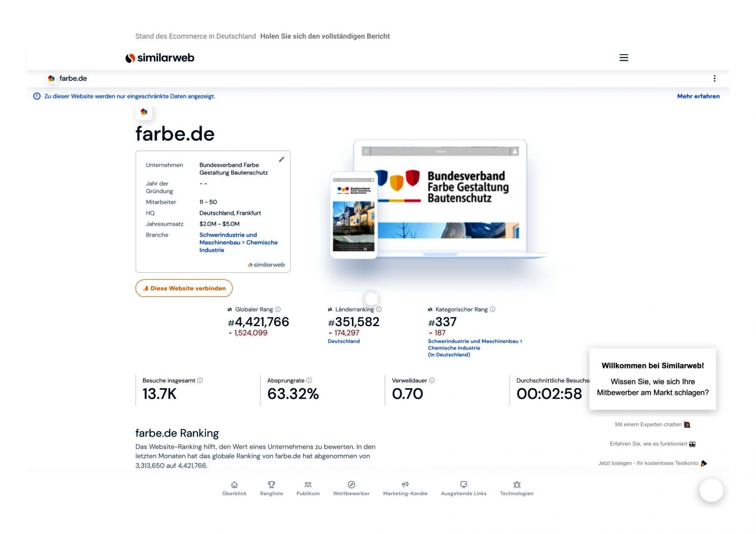The height and width of the screenshot is (534, 756).
Task: Click the info icon next to Besuche insgesamt
Action: [x=200, y=380]
